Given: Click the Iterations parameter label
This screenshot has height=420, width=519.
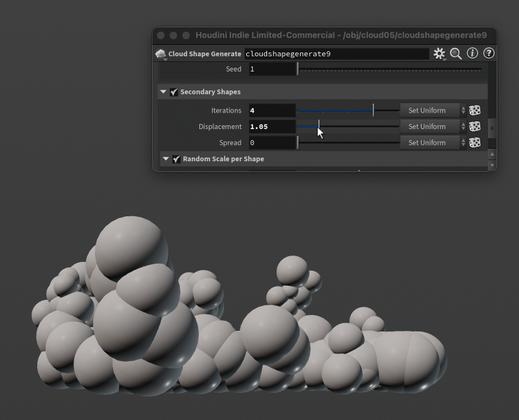Looking at the screenshot, I should (227, 111).
